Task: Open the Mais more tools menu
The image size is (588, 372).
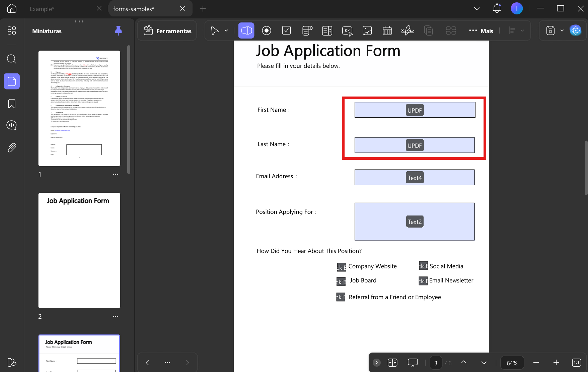Action: coord(481,31)
